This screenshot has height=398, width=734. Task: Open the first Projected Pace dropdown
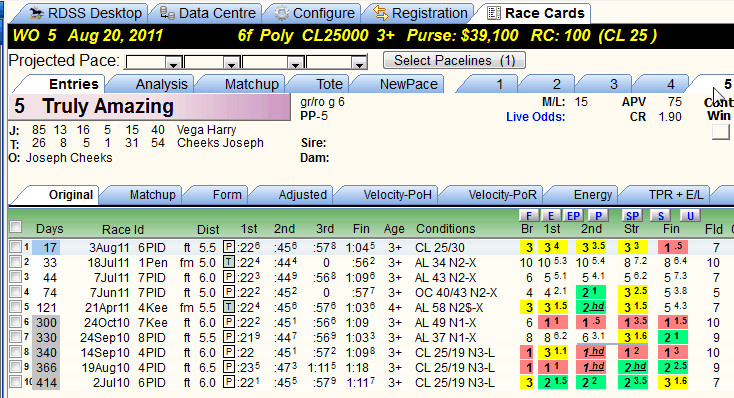(174, 62)
